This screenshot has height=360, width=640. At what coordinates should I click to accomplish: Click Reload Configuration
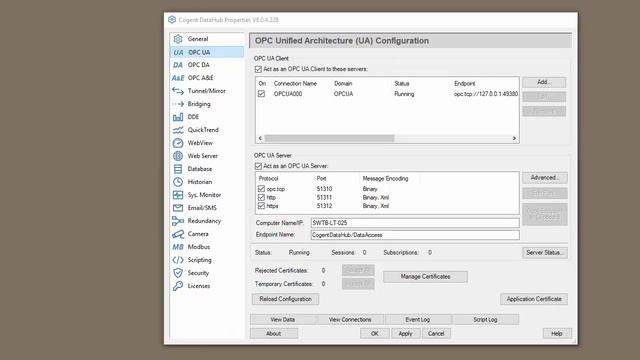click(x=285, y=299)
